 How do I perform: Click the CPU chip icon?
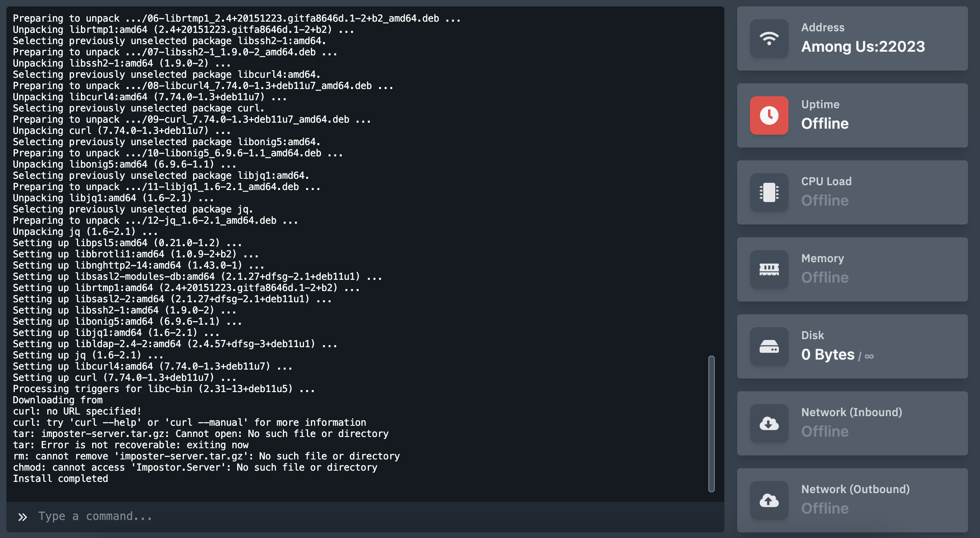[769, 192]
